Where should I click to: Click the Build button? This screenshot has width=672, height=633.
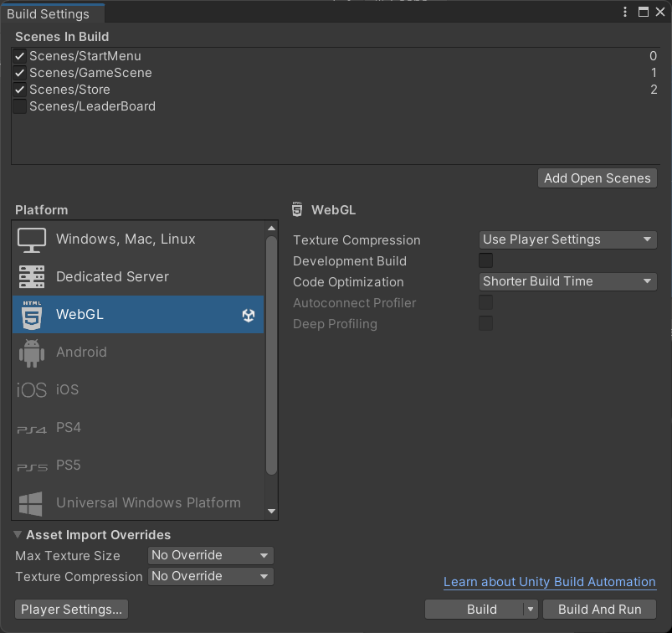coord(475,610)
